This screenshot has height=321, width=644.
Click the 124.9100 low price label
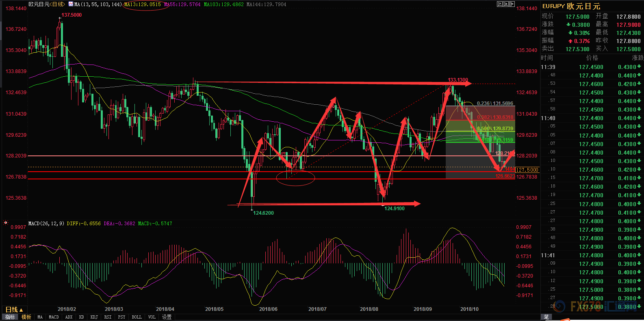click(x=395, y=209)
